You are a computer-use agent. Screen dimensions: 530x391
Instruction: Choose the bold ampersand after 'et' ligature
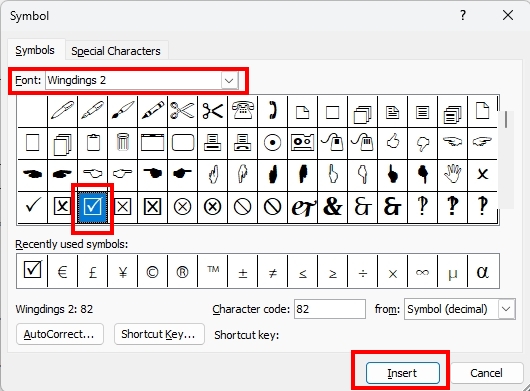[x=333, y=206]
